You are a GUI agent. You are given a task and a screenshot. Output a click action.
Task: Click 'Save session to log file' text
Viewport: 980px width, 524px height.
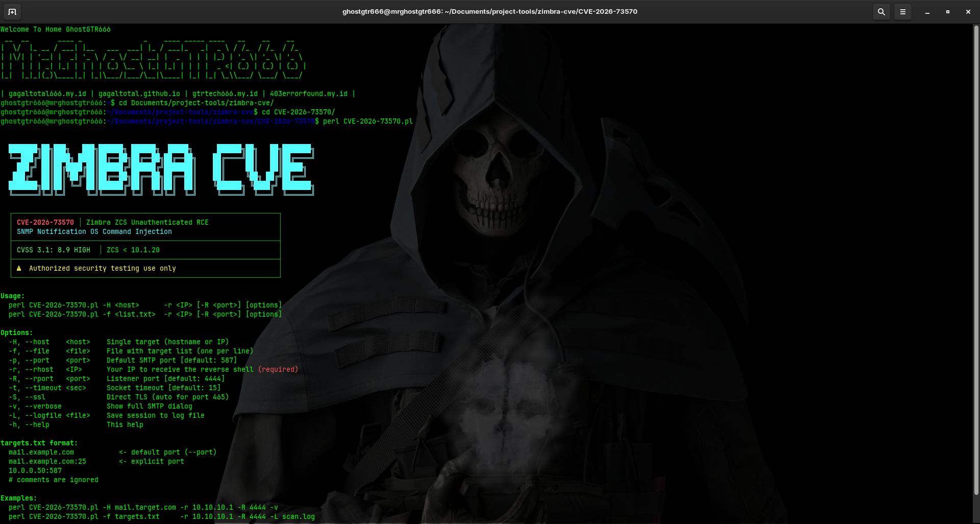tap(156, 415)
